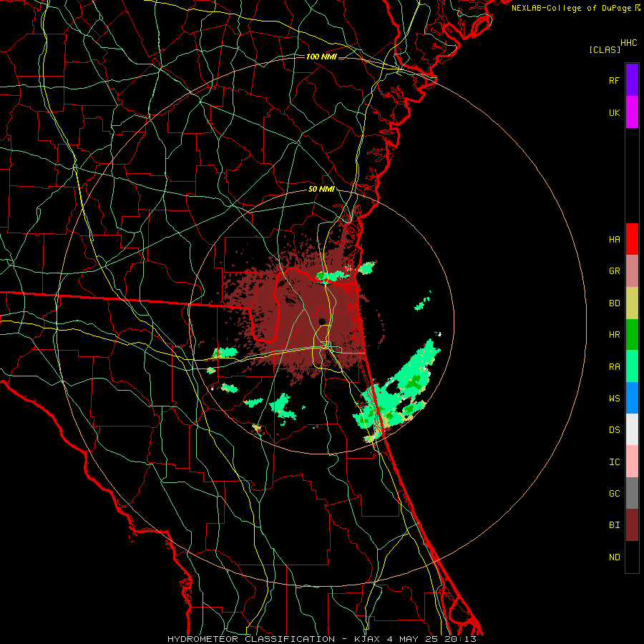
Task: Click the WS blue legend swatch
Action: tap(632, 398)
